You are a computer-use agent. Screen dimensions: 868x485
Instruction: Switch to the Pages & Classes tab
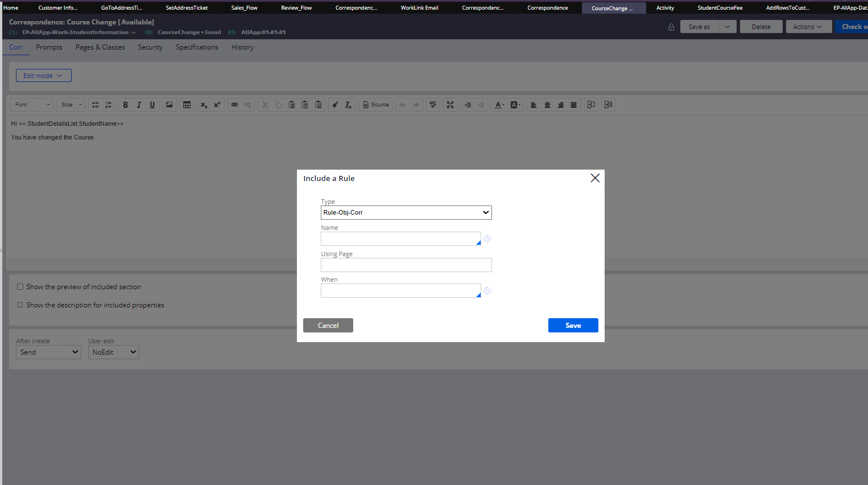pyautogui.click(x=100, y=47)
